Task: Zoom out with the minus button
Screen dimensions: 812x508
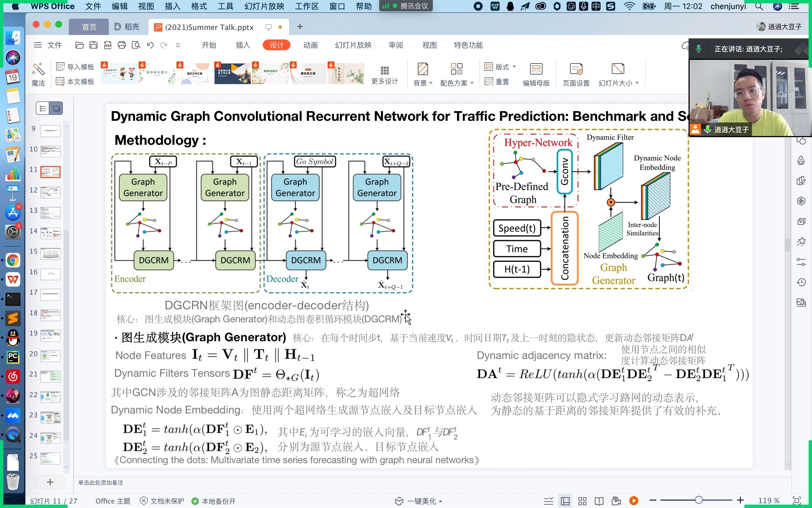Action: point(653,500)
